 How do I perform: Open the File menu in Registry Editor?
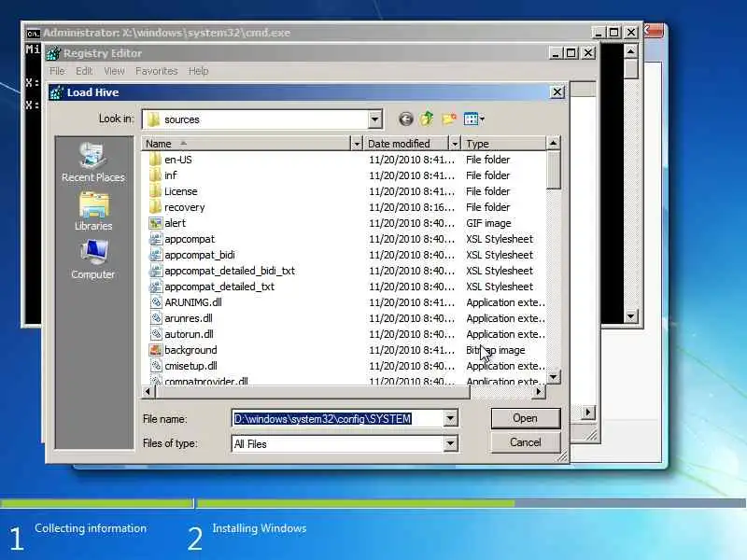tap(57, 71)
